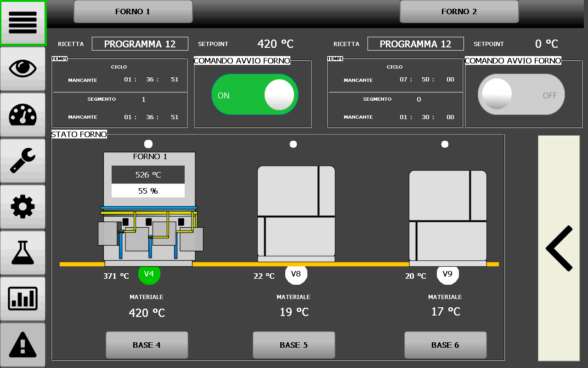The height and width of the screenshot is (368, 588).
Task: Open the warning triangle alarms icon
Action: click(23, 345)
